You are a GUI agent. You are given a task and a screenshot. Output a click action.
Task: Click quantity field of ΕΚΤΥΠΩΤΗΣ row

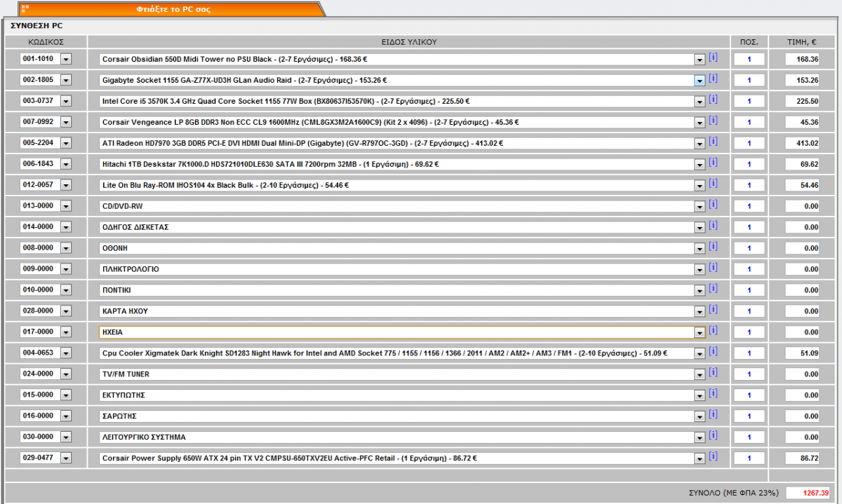(x=749, y=395)
